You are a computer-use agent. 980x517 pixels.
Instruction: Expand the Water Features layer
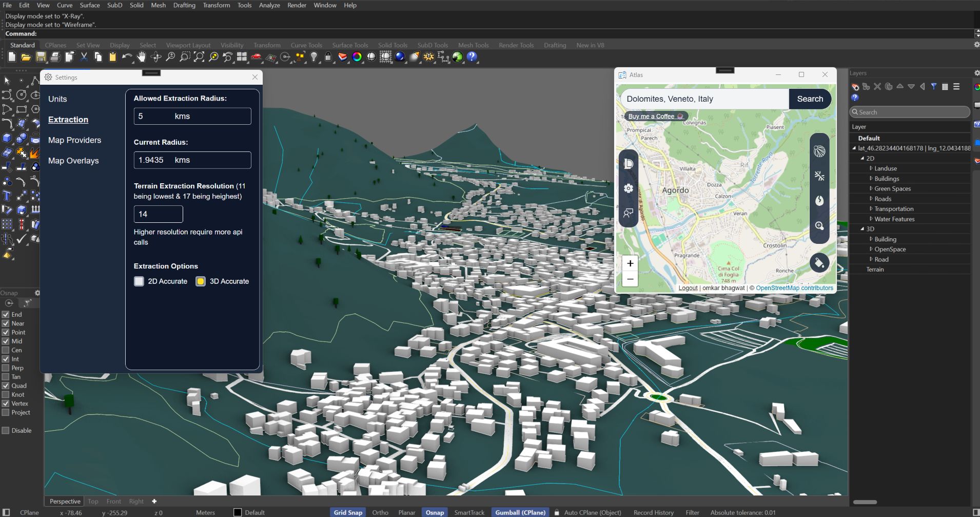(871, 219)
